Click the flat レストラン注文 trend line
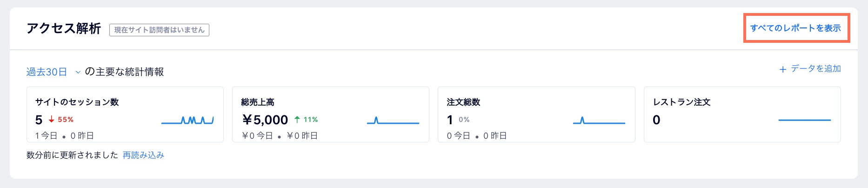Screen dimensions: 868x188 [804, 120]
